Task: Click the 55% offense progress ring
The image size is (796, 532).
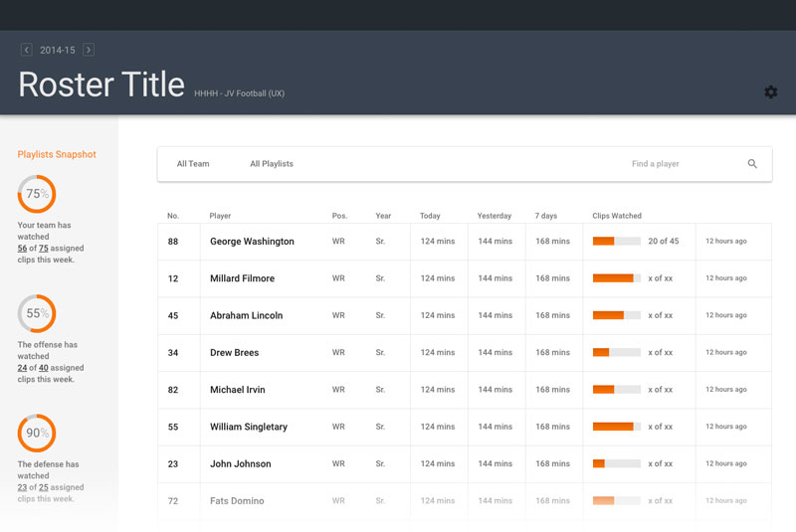Action: 37,313
